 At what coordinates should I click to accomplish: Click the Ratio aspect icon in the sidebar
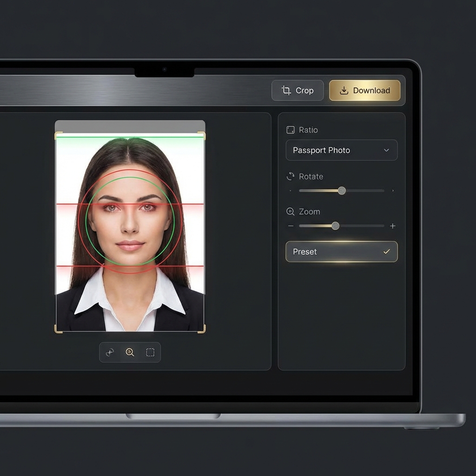coord(291,130)
